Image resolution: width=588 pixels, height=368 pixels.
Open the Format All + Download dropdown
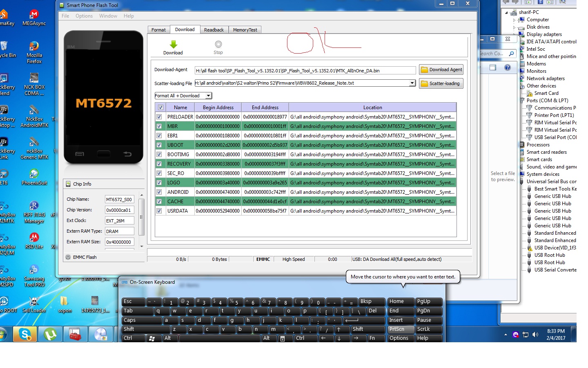point(208,95)
